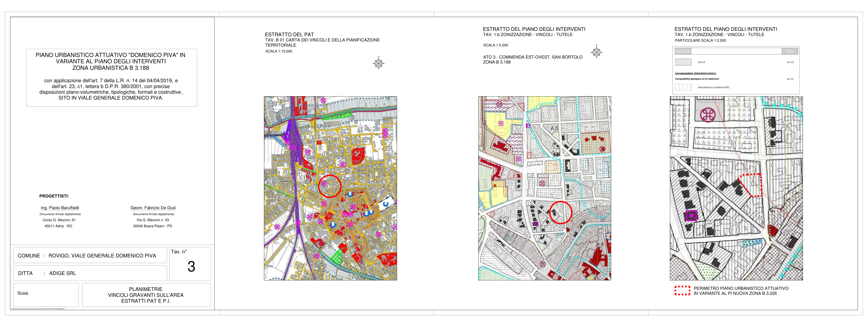
Task: Click 'ATO 3 - COMMENDA EST-OVEST, SAN BORTOLO'
Action: [x=533, y=57]
